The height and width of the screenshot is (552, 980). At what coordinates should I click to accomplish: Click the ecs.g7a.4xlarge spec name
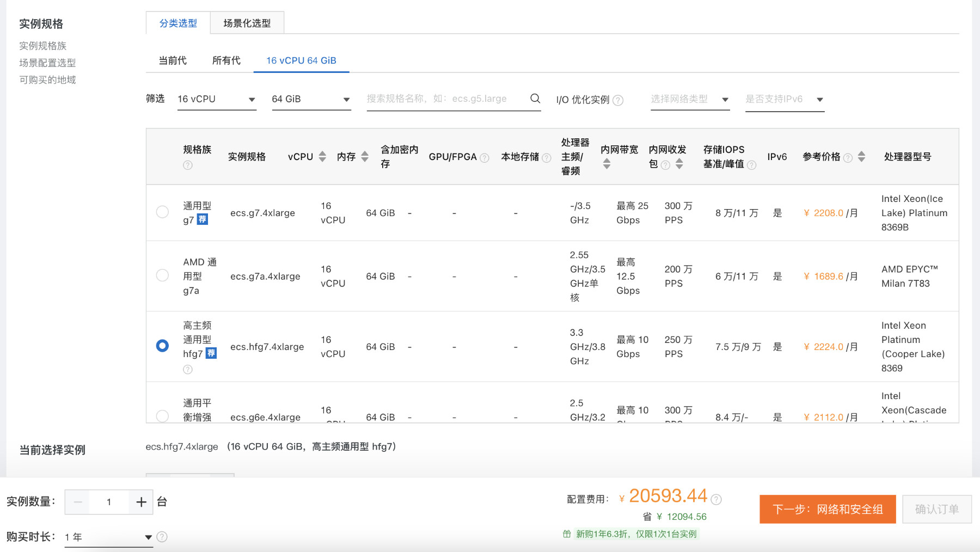[x=265, y=276]
